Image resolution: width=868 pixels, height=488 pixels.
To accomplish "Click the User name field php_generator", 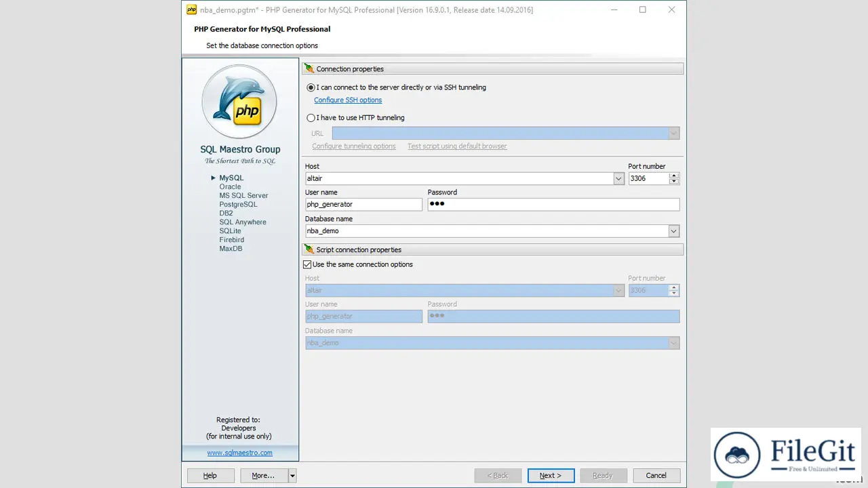I will pyautogui.click(x=363, y=204).
